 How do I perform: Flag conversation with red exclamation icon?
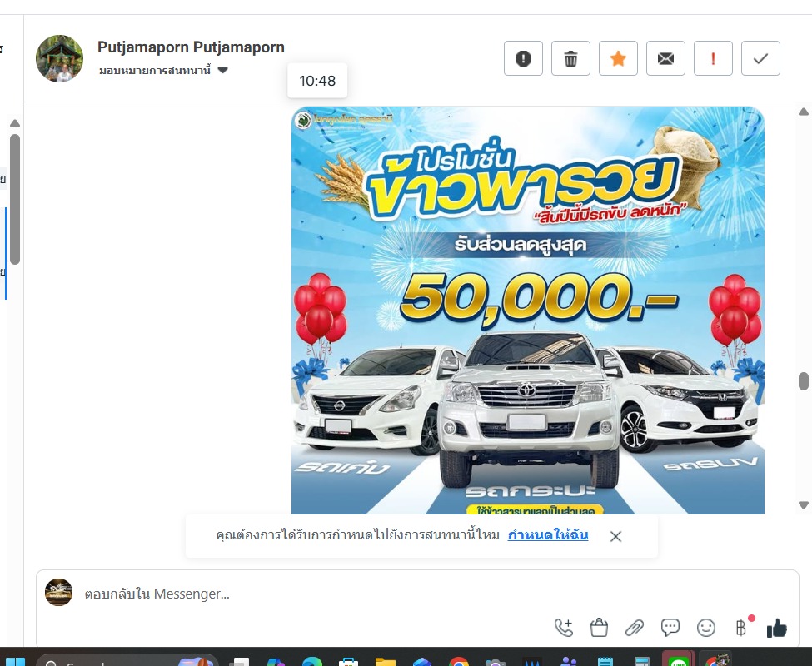713,58
